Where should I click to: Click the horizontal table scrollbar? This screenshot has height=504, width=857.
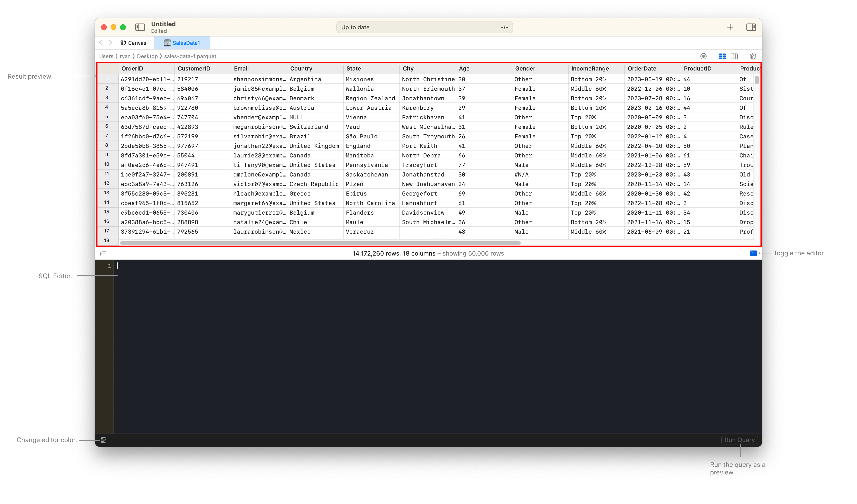(x=320, y=243)
